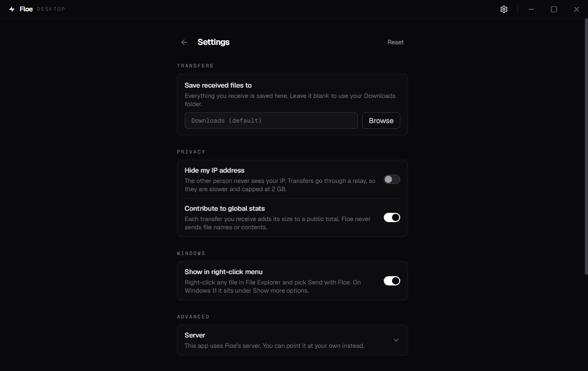Screen dimensions: 588x371
Task: Disable Show in right-click menu toggle
Action: (x=391, y=281)
